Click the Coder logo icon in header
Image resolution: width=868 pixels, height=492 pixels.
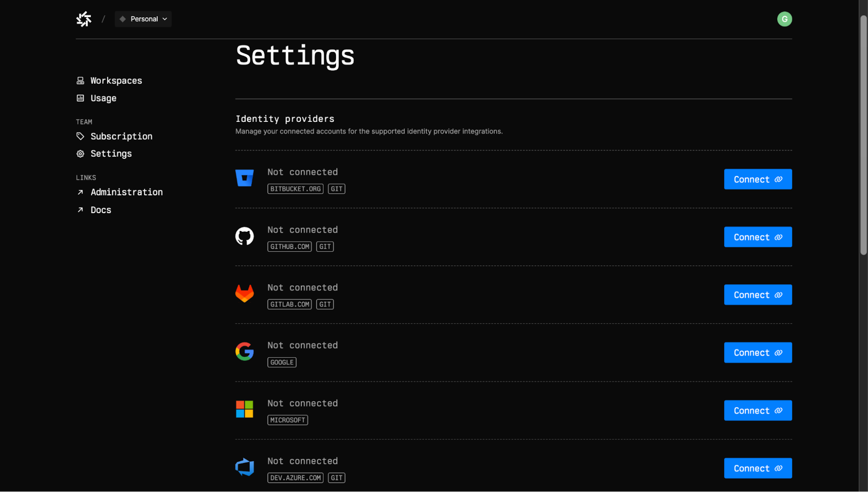pyautogui.click(x=84, y=19)
